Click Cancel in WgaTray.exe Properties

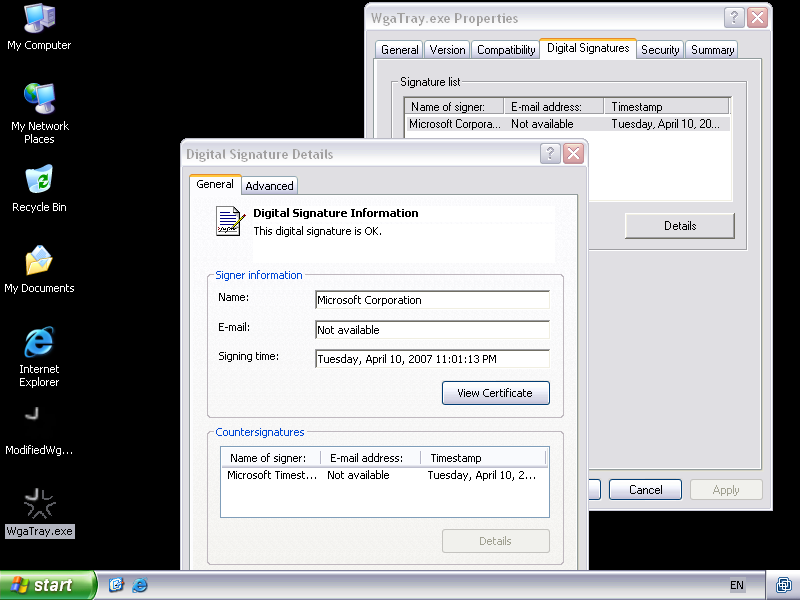click(x=645, y=490)
